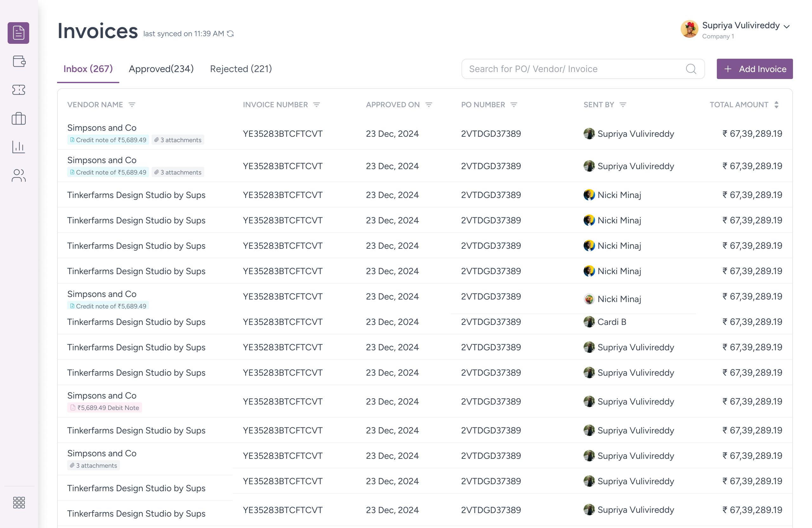The image size is (812, 528).
Task: Open Invoice Number column filter
Action: (x=317, y=105)
